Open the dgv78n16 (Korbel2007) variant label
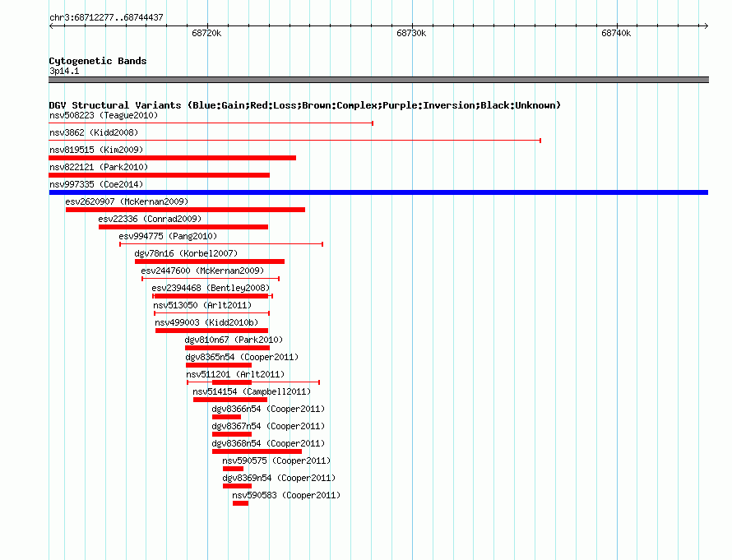Screen dimensions: 732x560 (186, 253)
